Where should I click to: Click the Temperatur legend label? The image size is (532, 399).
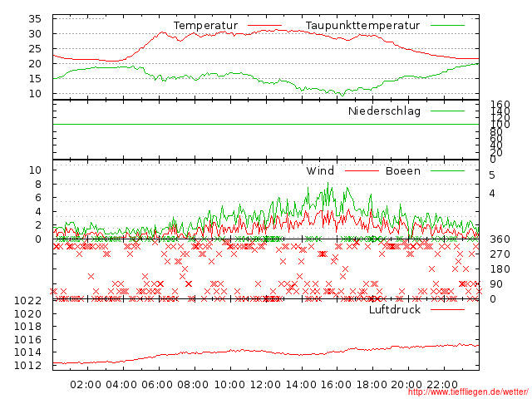(x=205, y=26)
